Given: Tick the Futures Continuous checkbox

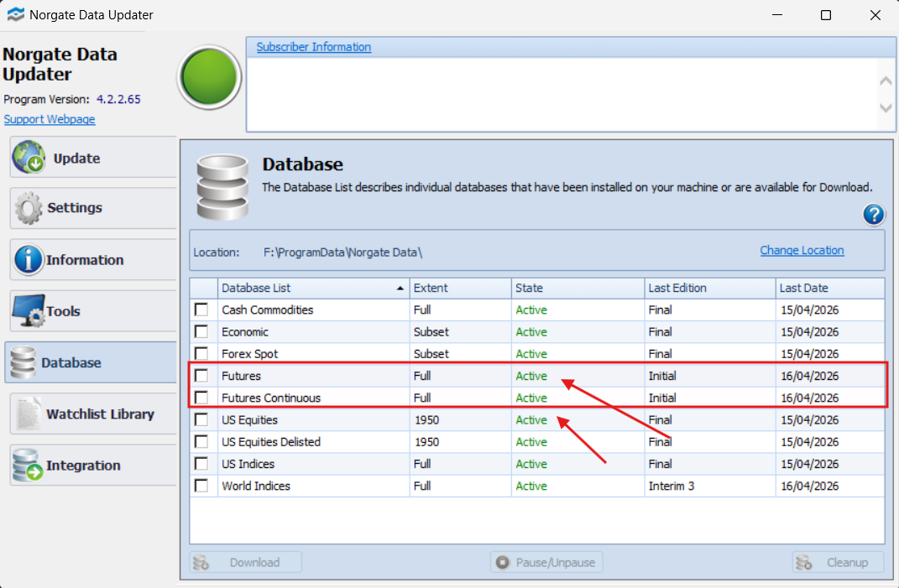Looking at the screenshot, I should click(x=201, y=397).
